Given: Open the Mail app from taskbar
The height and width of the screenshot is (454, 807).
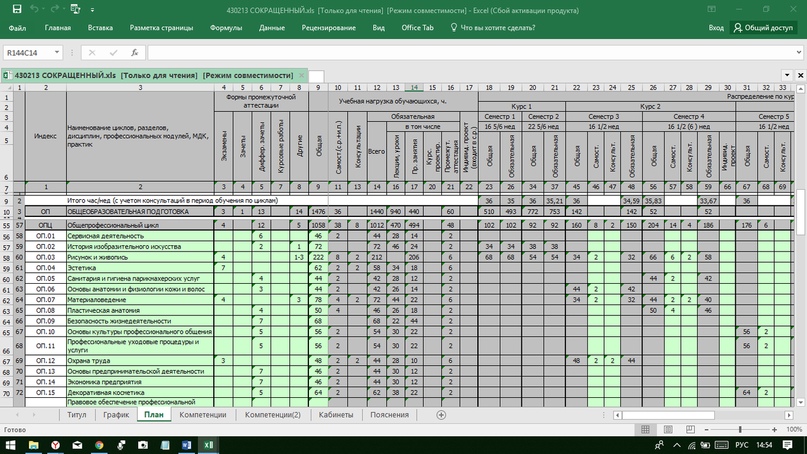Looking at the screenshot, I should [x=77, y=445].
